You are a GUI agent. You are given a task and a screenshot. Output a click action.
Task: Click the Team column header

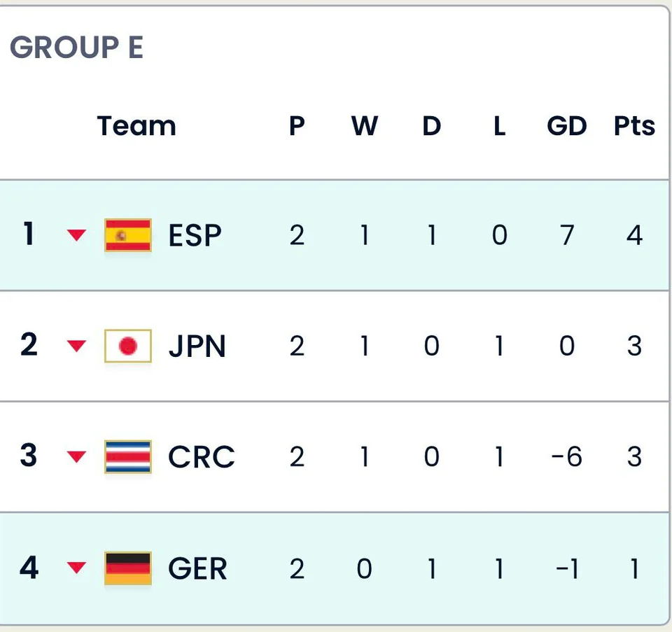point(136,127)
